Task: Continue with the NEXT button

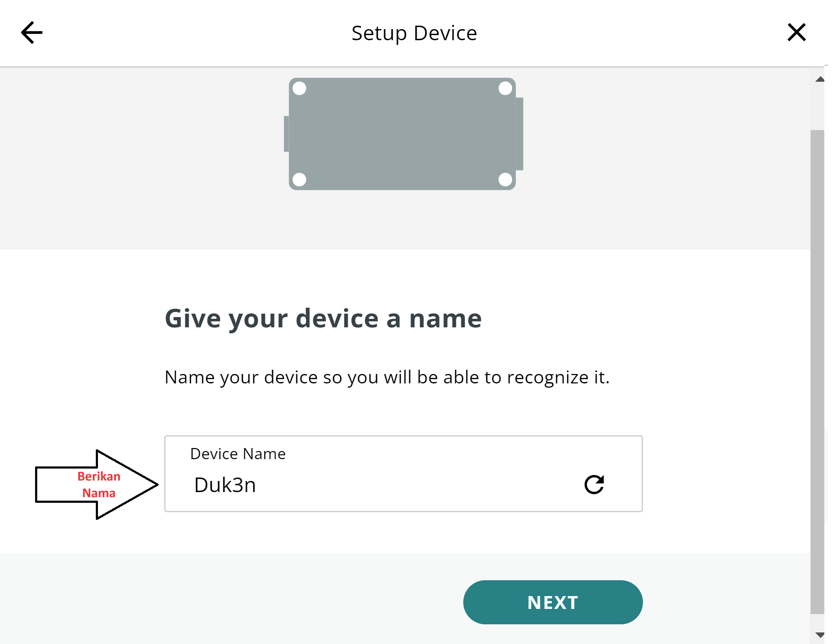Action: click(x=553, y=602)
